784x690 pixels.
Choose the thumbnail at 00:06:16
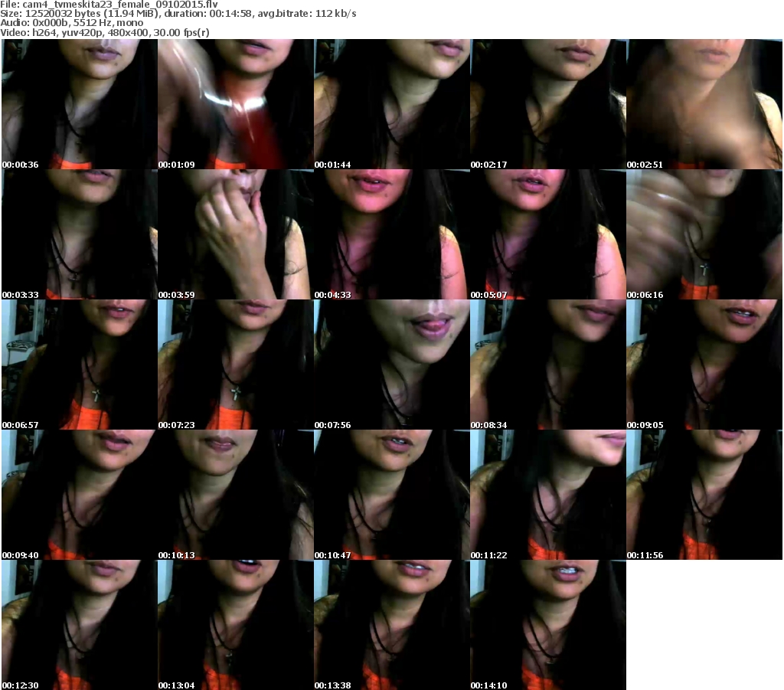[704, 234]
